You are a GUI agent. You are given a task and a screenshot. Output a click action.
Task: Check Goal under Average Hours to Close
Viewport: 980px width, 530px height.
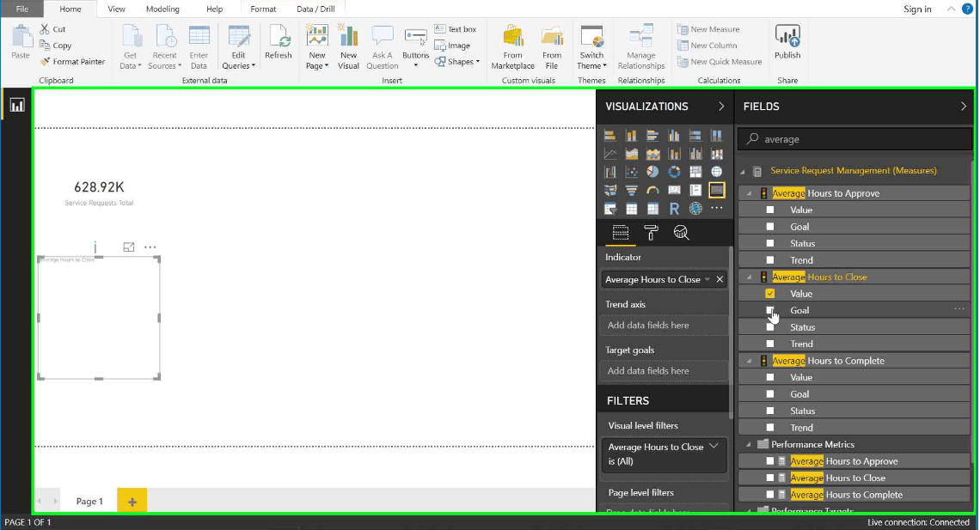(770, 310)
